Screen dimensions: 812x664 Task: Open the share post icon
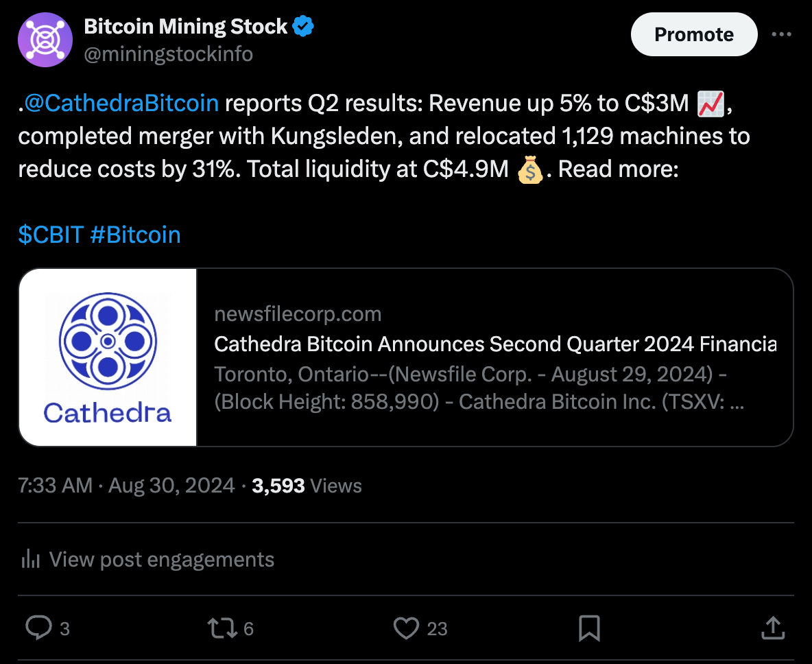[773, 628]
